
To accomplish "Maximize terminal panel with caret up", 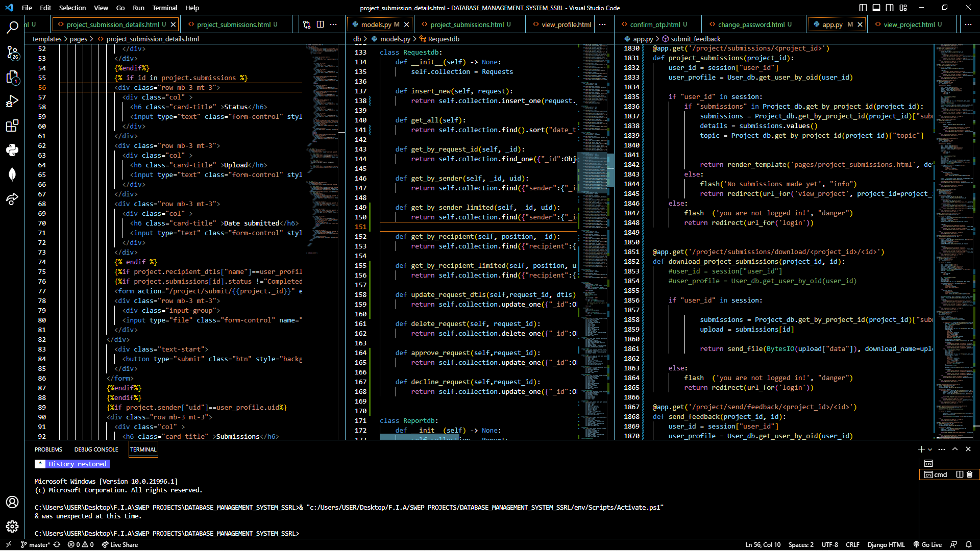I will [x=955, y=449].
